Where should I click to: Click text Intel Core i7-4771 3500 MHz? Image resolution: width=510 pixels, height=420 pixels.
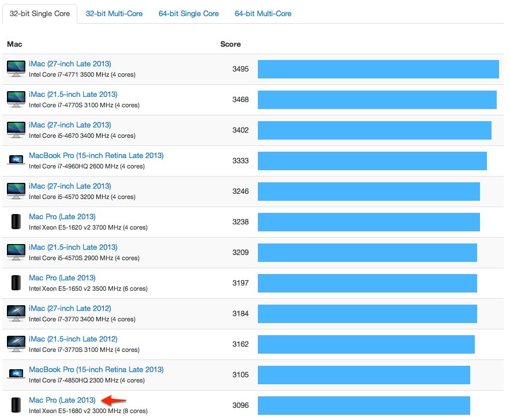point(69,74)
